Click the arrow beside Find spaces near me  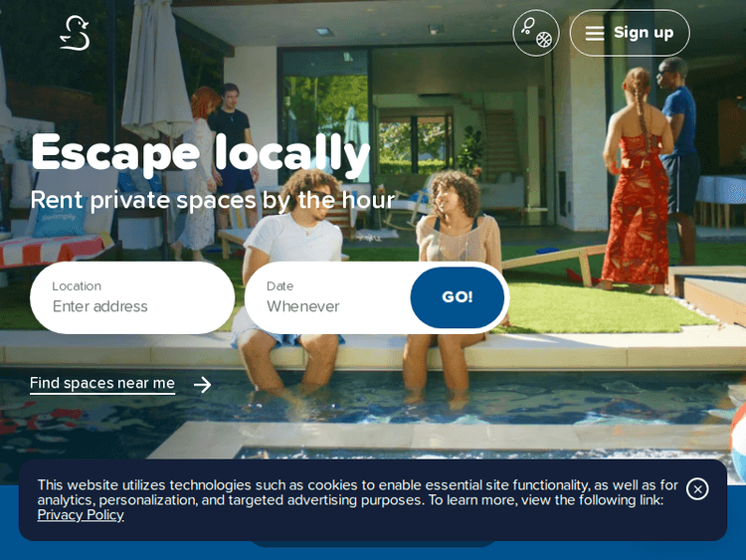click(x=202, y=384)
